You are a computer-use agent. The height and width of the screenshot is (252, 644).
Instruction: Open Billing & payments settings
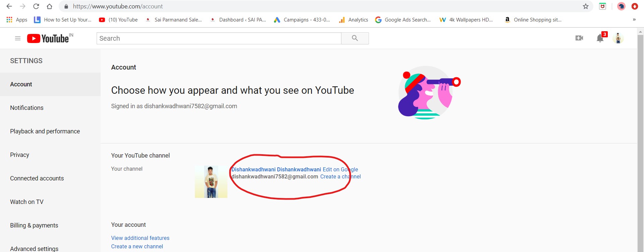[50, 225]
